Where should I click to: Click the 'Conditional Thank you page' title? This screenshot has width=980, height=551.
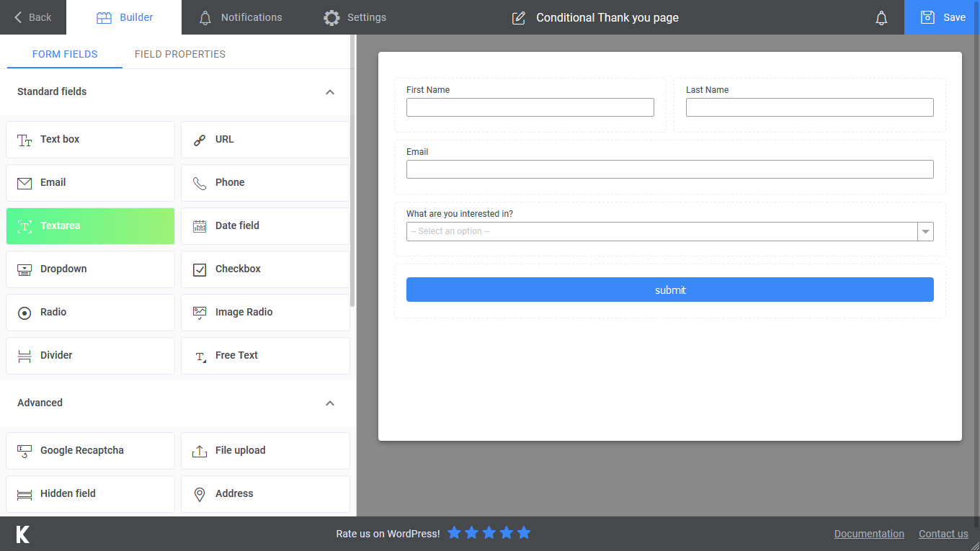[607, 18]
